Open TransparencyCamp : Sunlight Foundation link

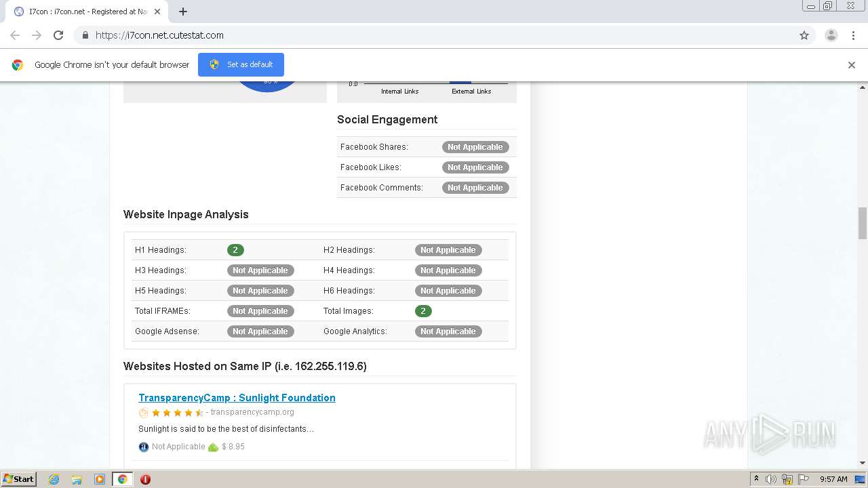[237, 398]
